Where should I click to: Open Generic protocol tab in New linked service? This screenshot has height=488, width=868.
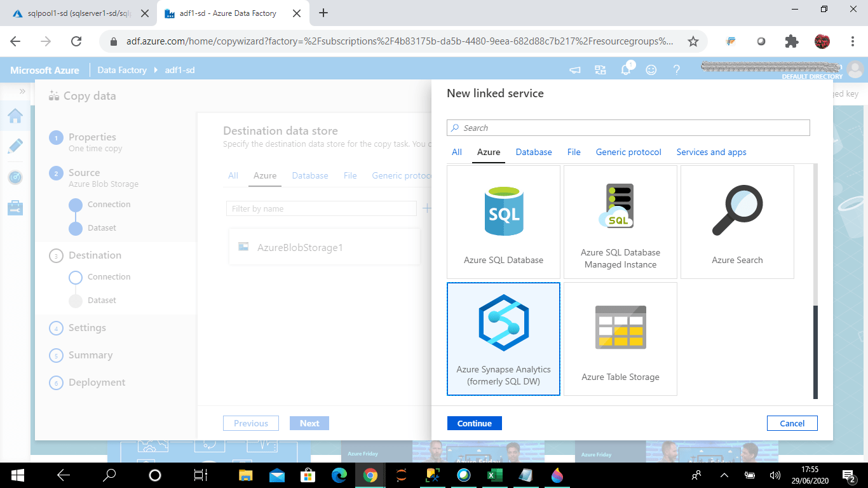[x=628, y=152]
